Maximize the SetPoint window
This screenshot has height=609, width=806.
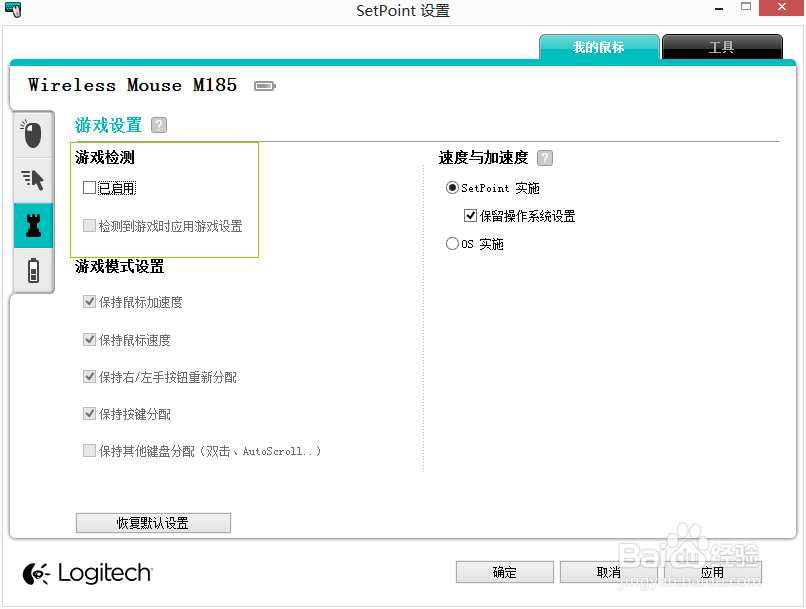tap(746, 7)
